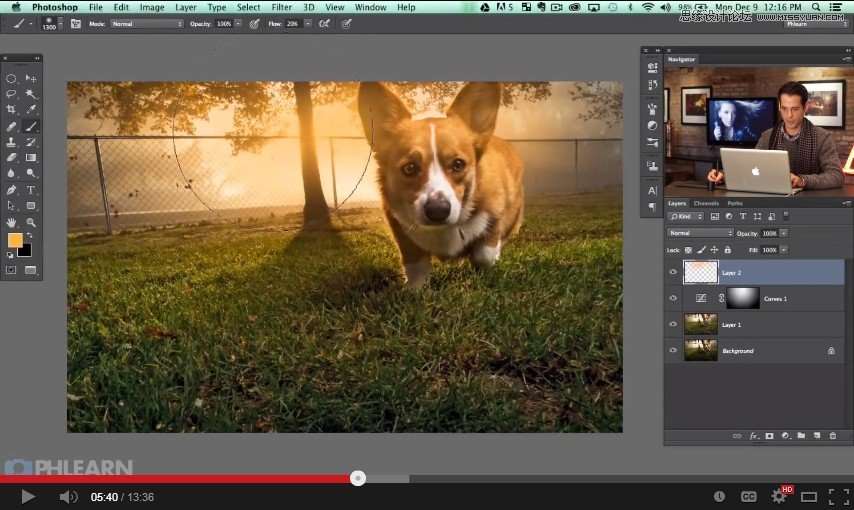Open the layer Kind filter dropdown

click(x=686, y=217)
